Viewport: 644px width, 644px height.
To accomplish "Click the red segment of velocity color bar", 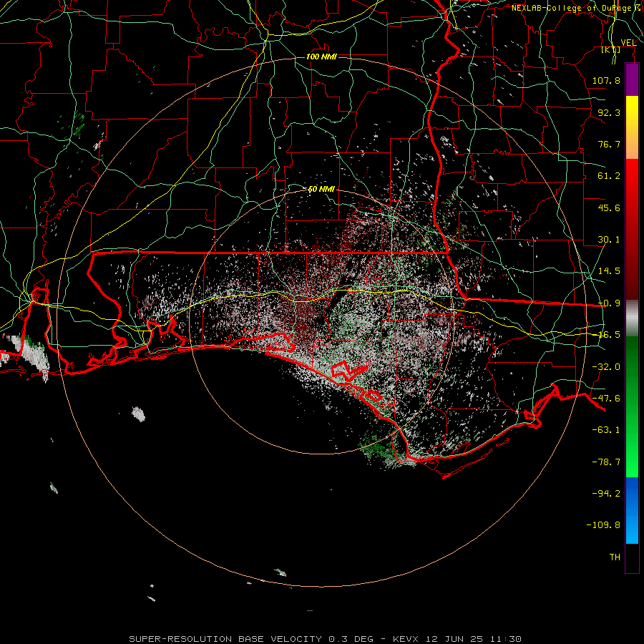I will [632, 229].
